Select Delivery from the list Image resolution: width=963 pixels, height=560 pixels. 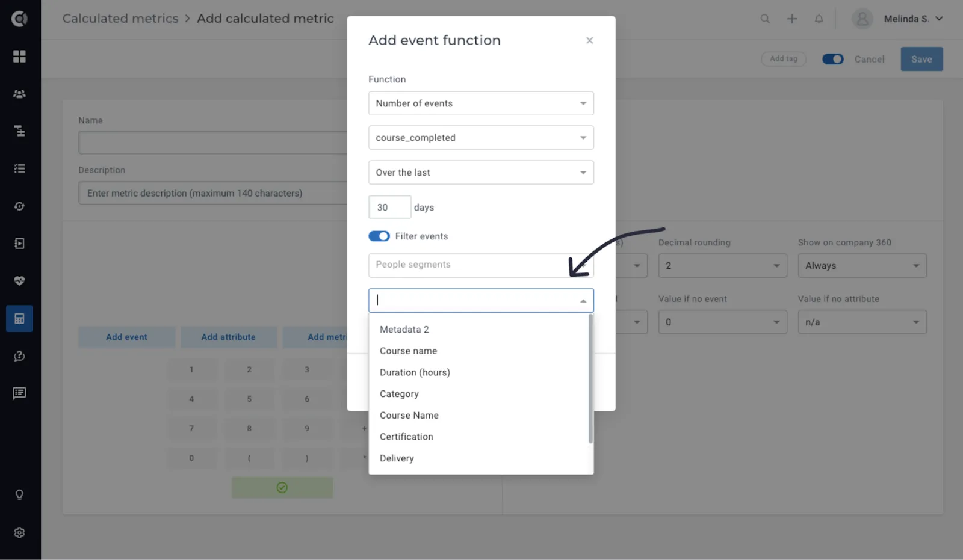click(479, 458)
